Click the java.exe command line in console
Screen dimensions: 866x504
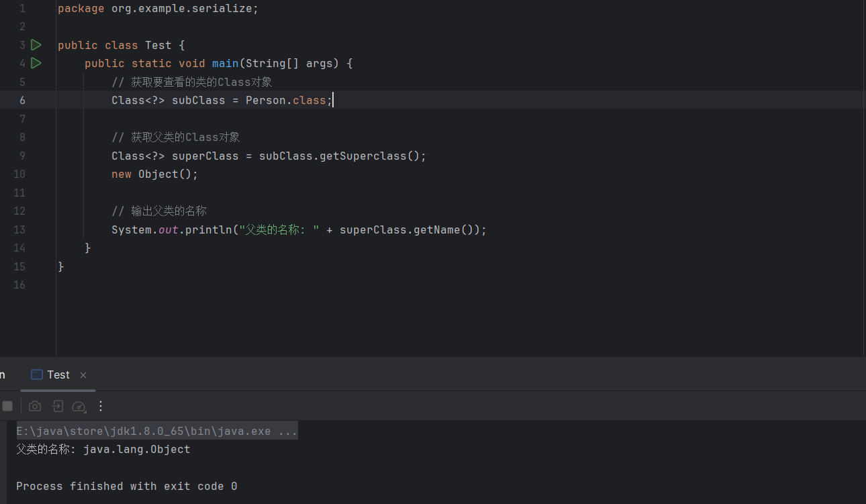pyautogui.click(x=157, y=431)
